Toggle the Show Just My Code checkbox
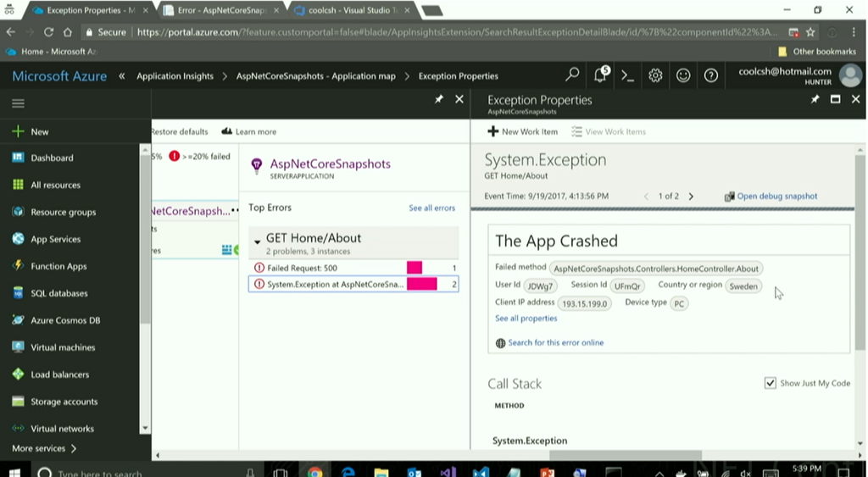This screenshot has height=477, width=868. [x=770, y=383]
